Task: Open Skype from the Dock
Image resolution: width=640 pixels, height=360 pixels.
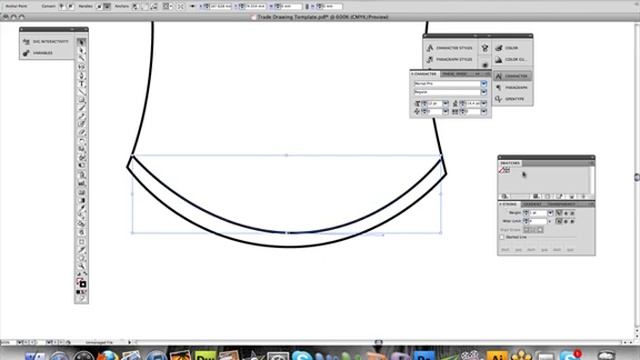Action: (302, 356)
